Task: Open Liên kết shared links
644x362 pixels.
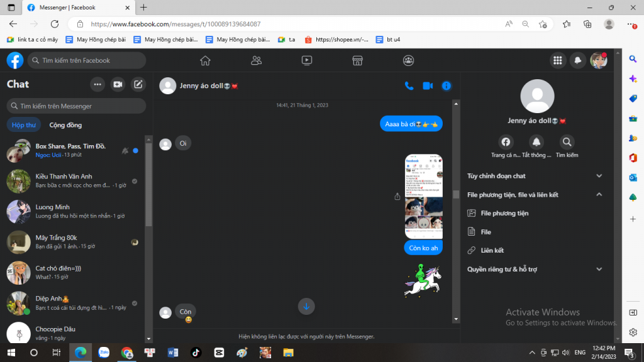Action: point(492,251)
